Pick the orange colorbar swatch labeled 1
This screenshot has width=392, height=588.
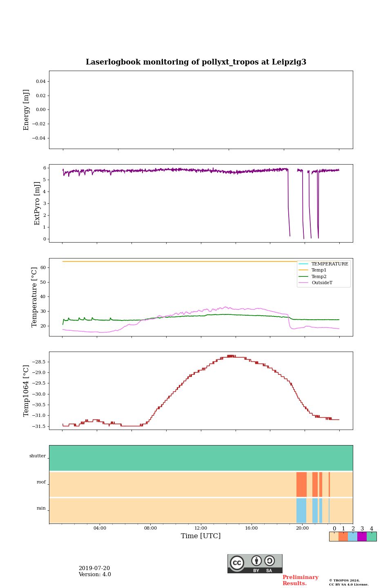point(343,537)
